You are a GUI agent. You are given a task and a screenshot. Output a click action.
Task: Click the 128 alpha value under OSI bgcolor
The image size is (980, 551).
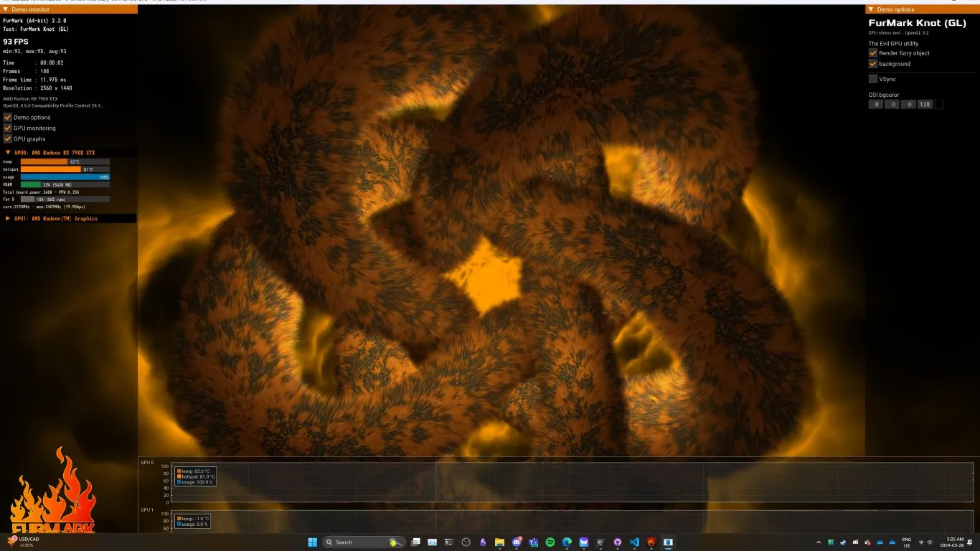coord(924,104)
